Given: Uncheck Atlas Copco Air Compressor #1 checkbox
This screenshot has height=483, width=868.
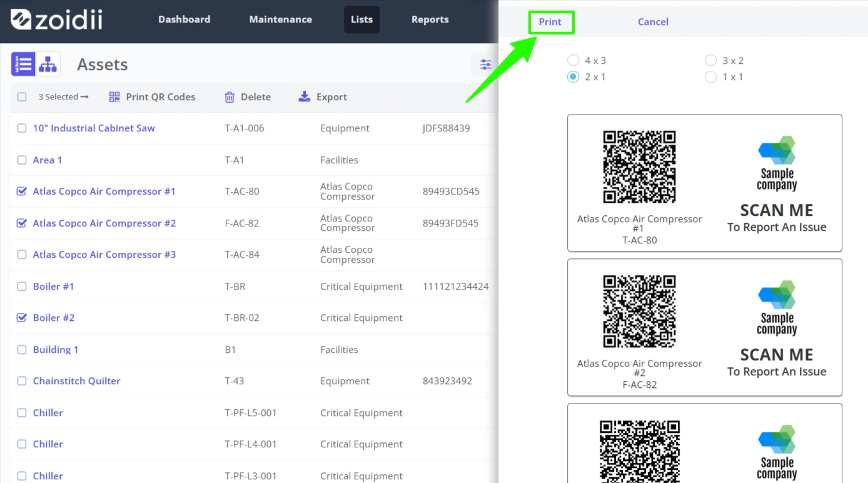Looking at the screenshot, I should point(22,191).
